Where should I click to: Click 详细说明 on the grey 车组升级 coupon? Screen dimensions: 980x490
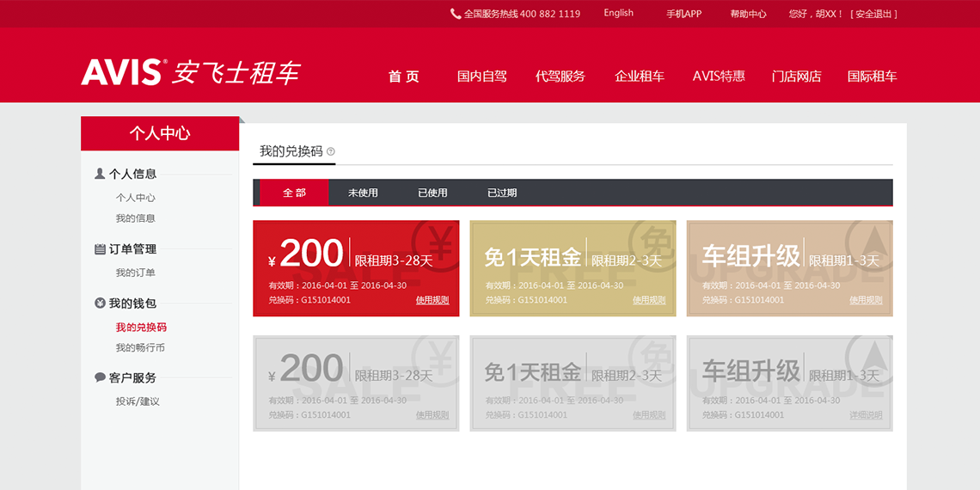(866, 415)
